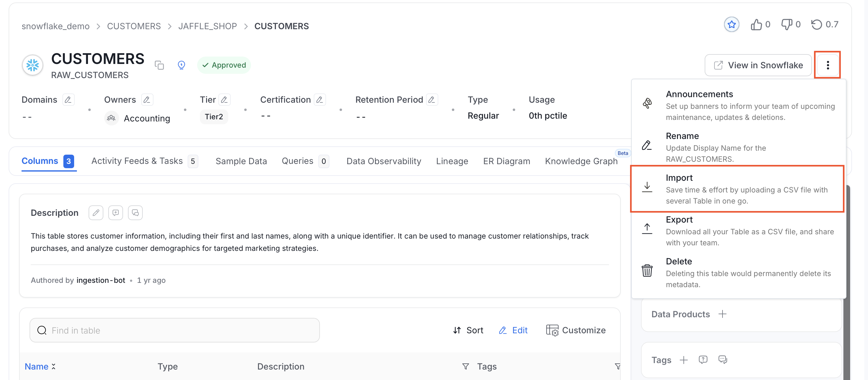Click the 'RAW_CUSTOMERS' subtitle text
The width and height of the screenshot is (868, 380).
[x=90, y=75]
